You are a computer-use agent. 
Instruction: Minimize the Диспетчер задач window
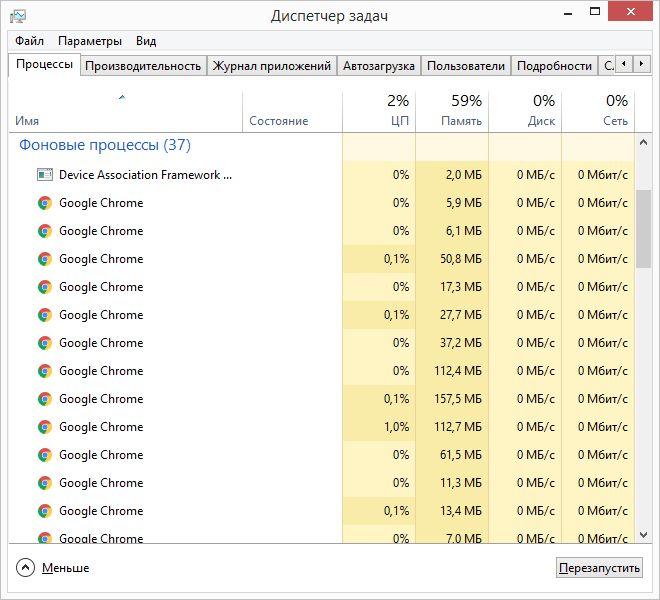click(568, 12)
